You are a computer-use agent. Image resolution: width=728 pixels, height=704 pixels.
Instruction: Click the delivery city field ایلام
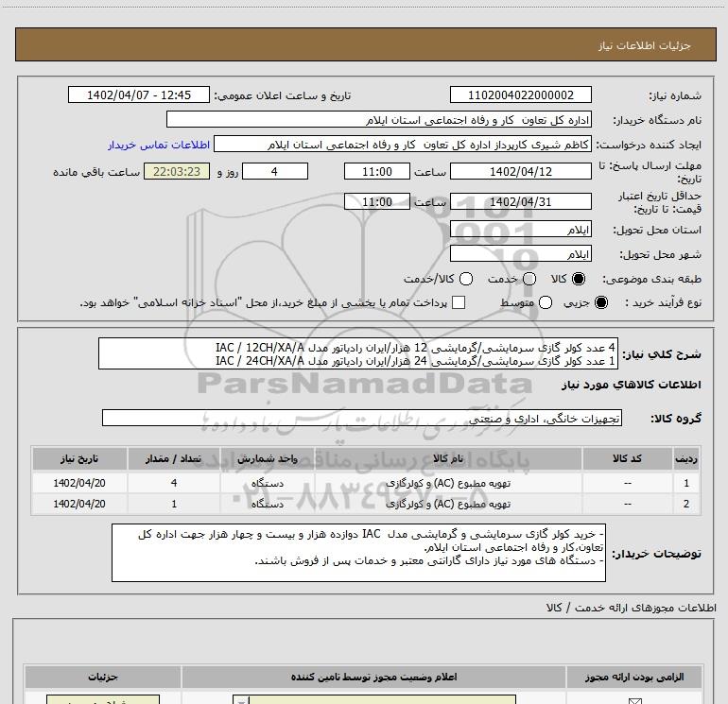[x=520, y=253]
